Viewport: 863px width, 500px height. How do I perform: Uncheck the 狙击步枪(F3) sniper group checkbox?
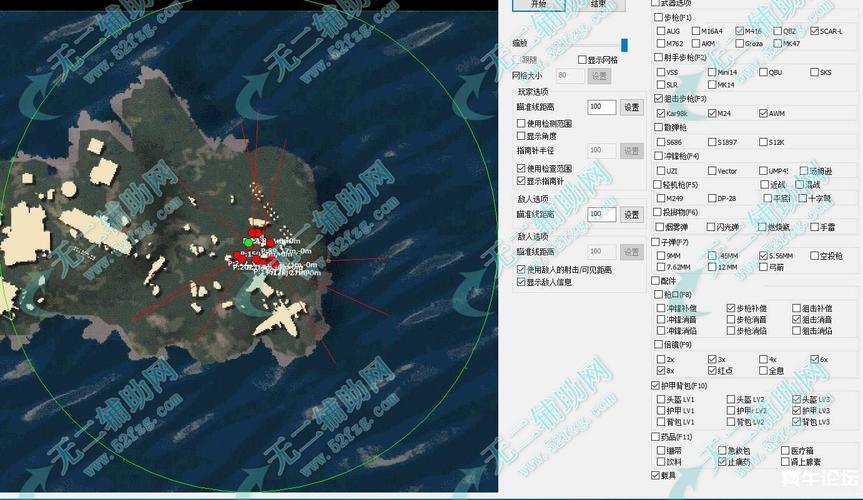point(658,99)
